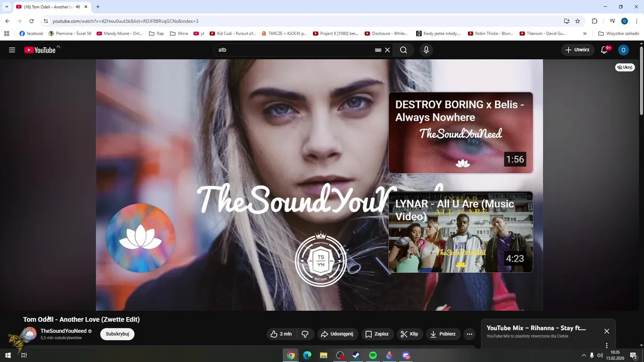Open Steam from the taskbar
This screenshot has height=362, width=644.
pyautogui.click(x=356, y=355)
